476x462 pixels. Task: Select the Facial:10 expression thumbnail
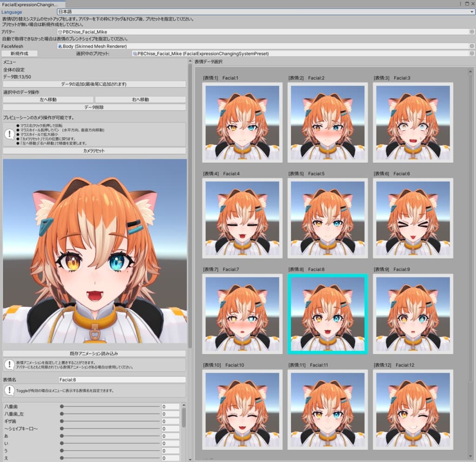pos(242,409)
